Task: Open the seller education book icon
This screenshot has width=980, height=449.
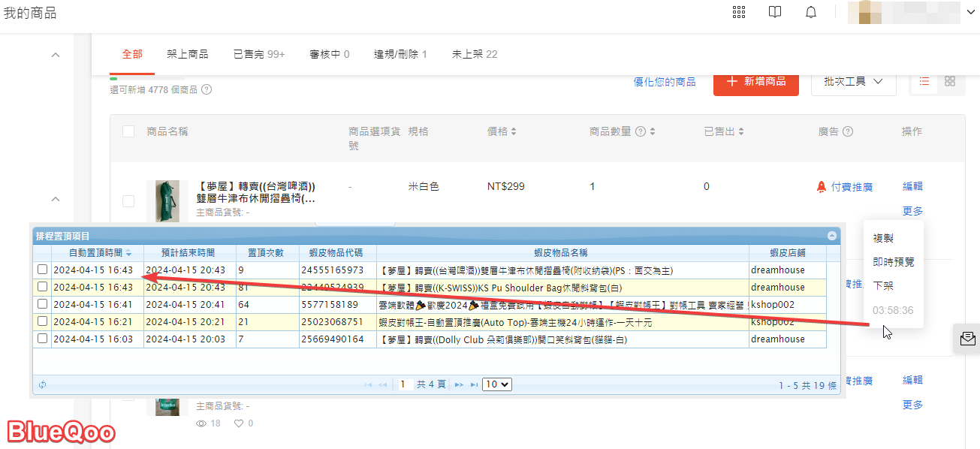Action: tap(775, 12)
